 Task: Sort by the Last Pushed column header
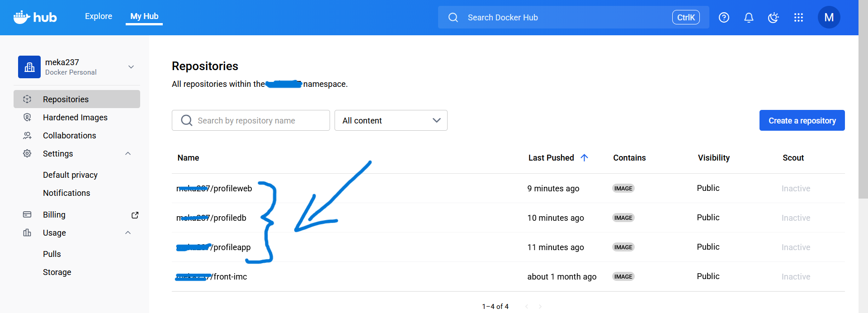pos(551,158)
